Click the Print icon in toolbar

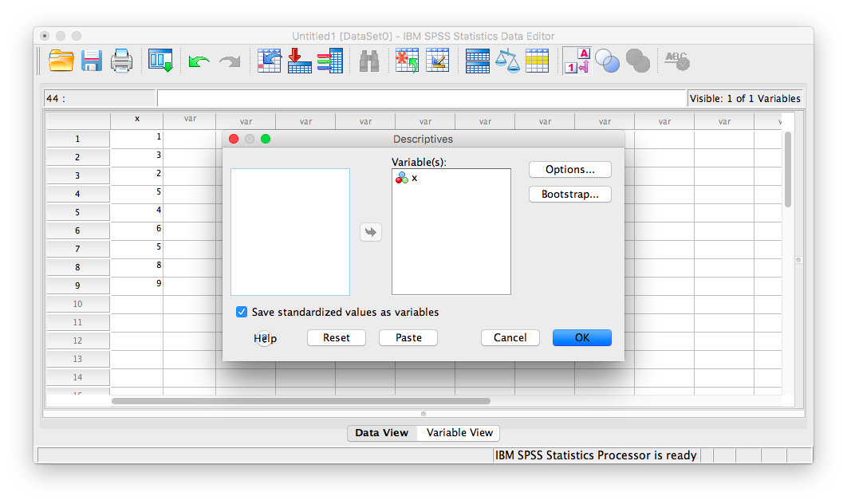point(121,61)
